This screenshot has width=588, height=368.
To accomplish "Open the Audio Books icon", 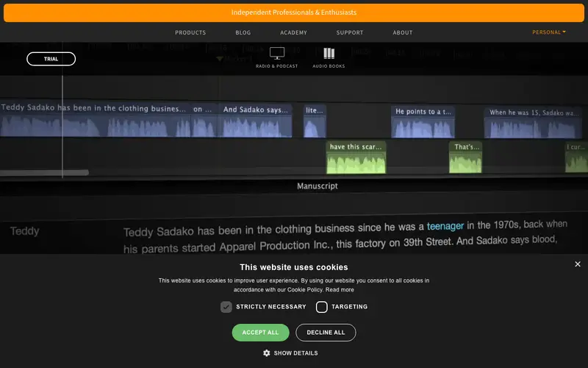I will [329, 53].
